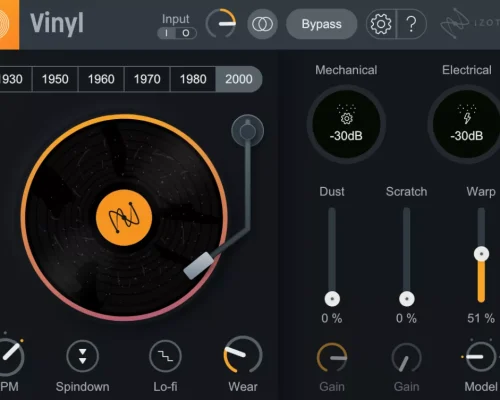Click the Electrical label

click(x=467, y=70)
